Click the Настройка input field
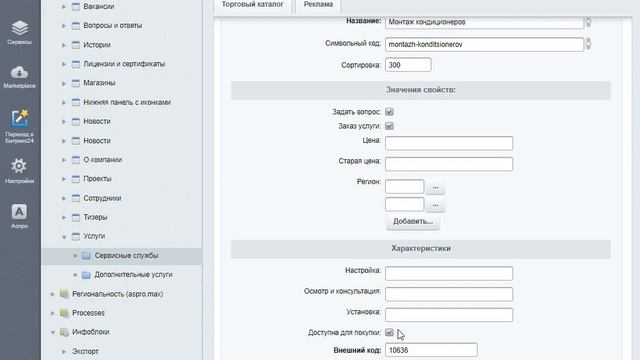Image resolution: width=640 pixels, height=360 pixels. point(449,273)
